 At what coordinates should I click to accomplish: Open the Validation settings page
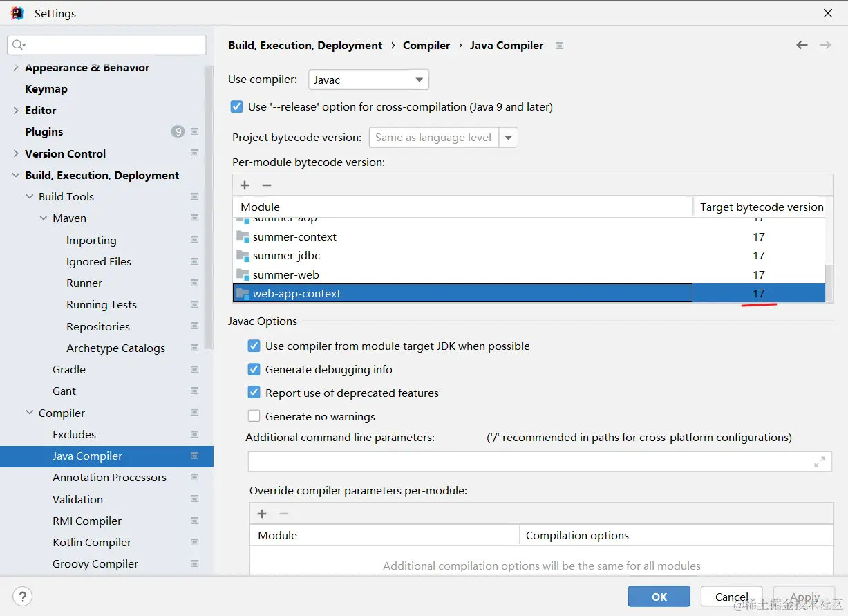[77, 499]
